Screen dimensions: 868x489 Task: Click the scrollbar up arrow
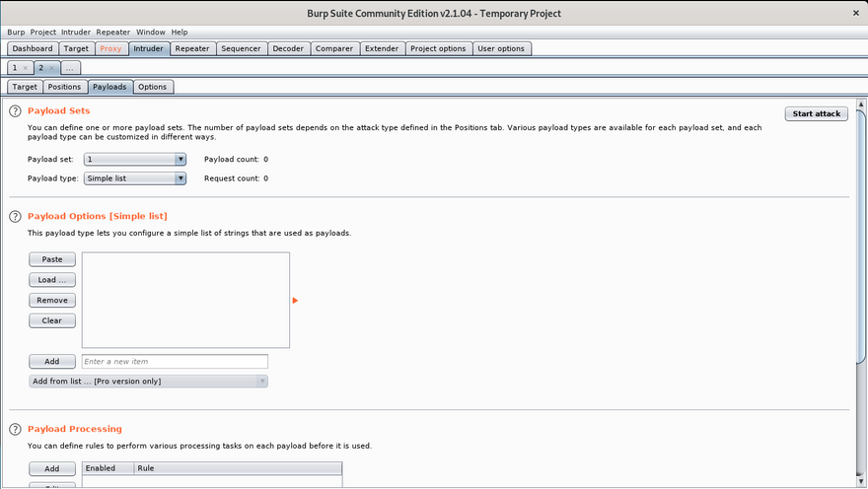click(861, 104)
